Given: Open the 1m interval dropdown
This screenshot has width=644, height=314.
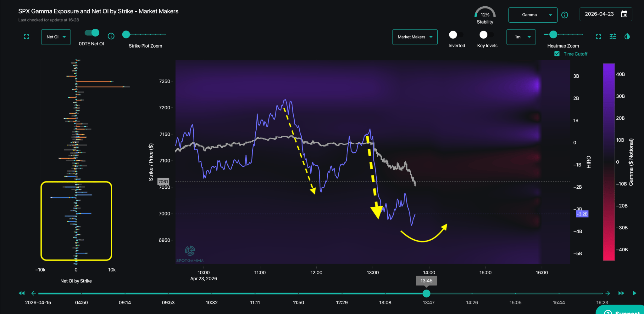Looking at the screenshot, I should (521, 37).
